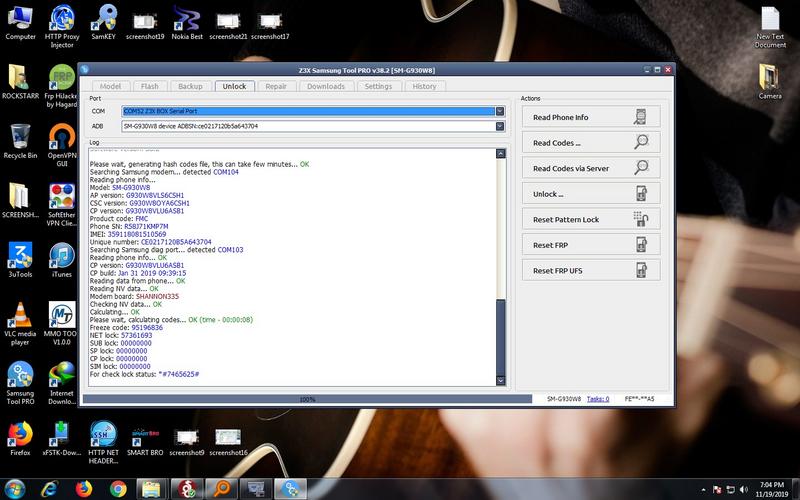Open screenshot21 file on desktop
Screen dimensions: 800x500
pos(228,27)
